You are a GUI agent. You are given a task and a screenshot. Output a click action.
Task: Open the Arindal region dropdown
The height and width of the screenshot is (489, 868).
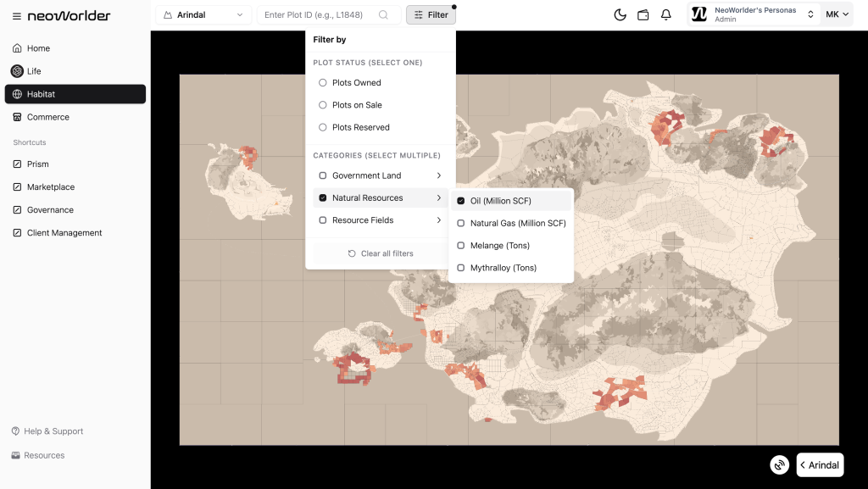click(203, 15)
